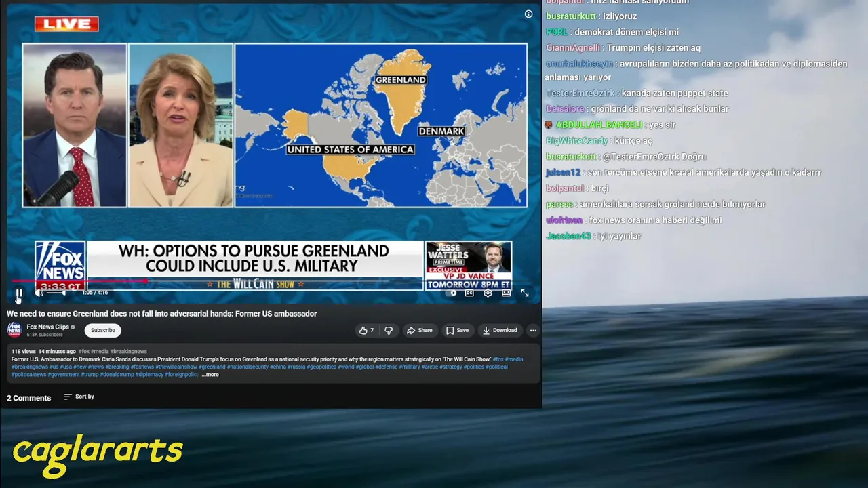868x488 pixels.
Task: Click the video title text
Action: coord(162,314)
